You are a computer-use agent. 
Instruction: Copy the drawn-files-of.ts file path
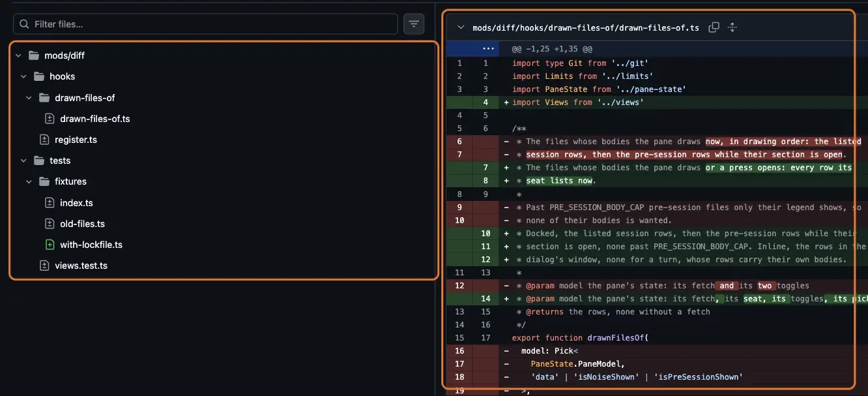pos(714,27)
